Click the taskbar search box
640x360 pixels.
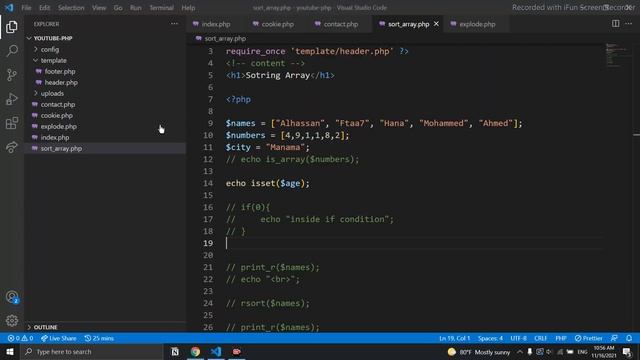point(92,351)
